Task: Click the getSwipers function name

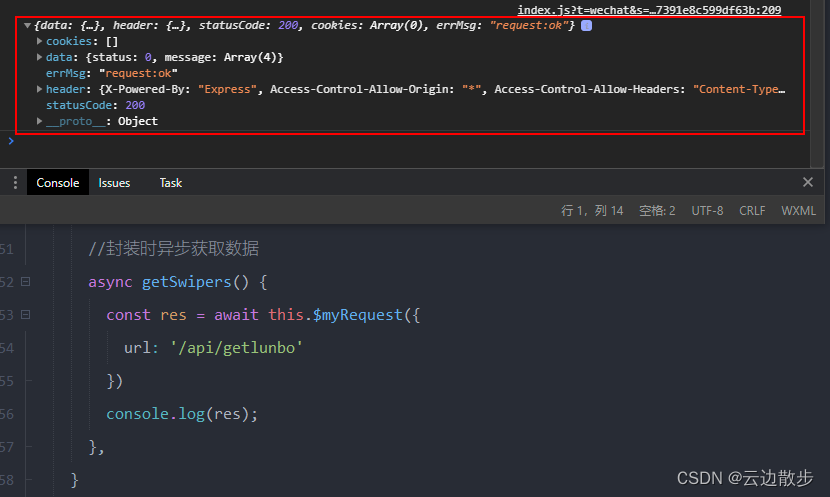Action: 186,282
